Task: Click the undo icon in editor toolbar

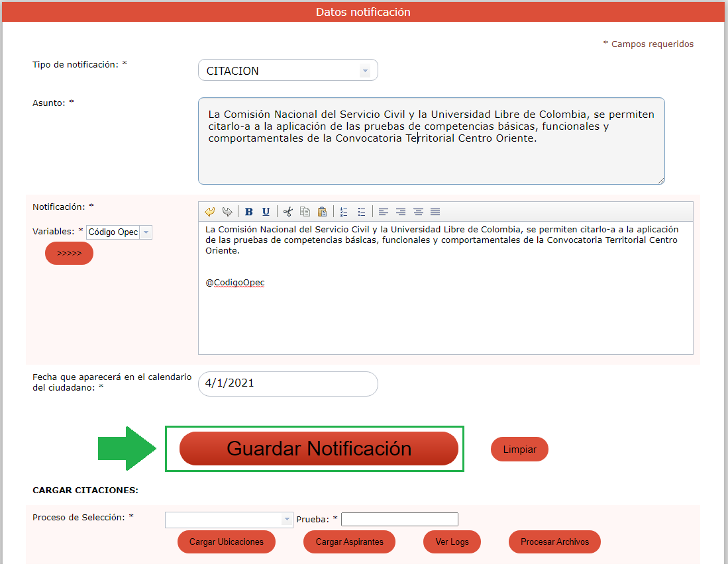Action: pyautogui.click(x=210, y=212)
